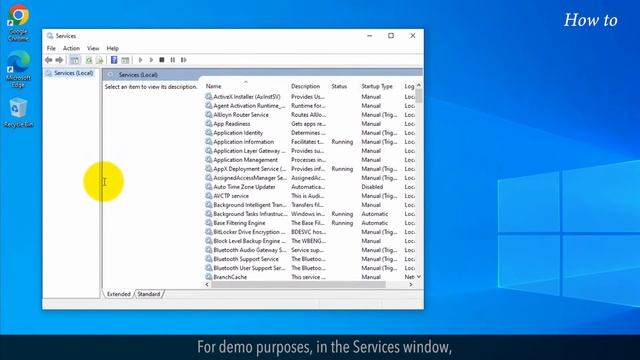The image size is (640, 360).
Task: Select AllJoyn Router Service row
Action: (310, 115)
